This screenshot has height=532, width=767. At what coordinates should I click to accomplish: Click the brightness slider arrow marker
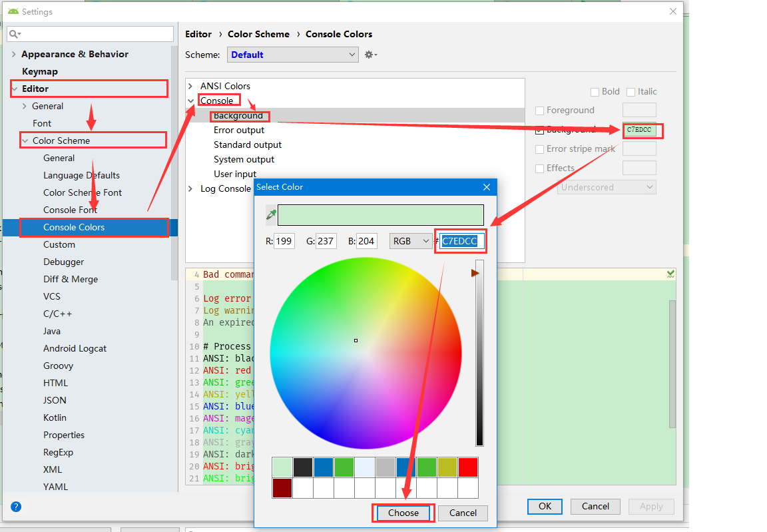[x=475, y=272]
